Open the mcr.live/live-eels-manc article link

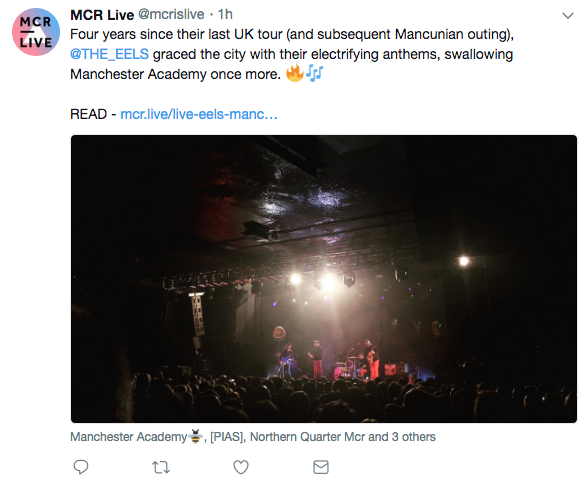[199, 114]
